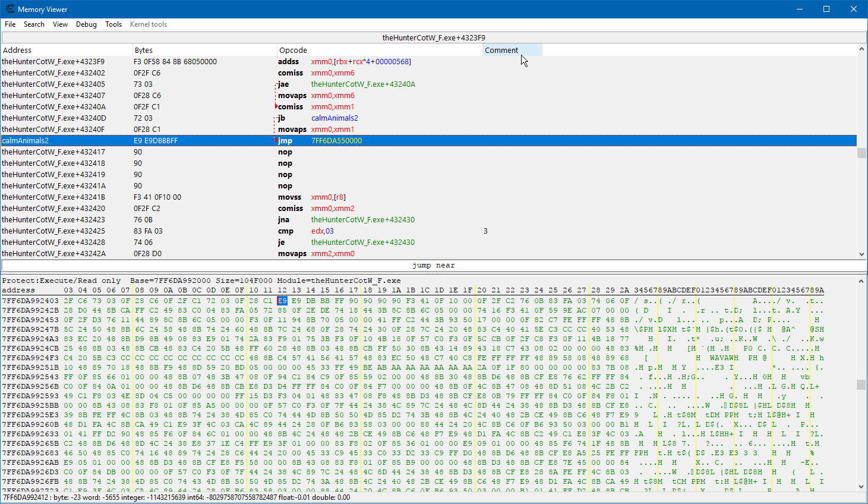Select row theHunterCotW_F.exe+432425 cmp

pos(428,231)
